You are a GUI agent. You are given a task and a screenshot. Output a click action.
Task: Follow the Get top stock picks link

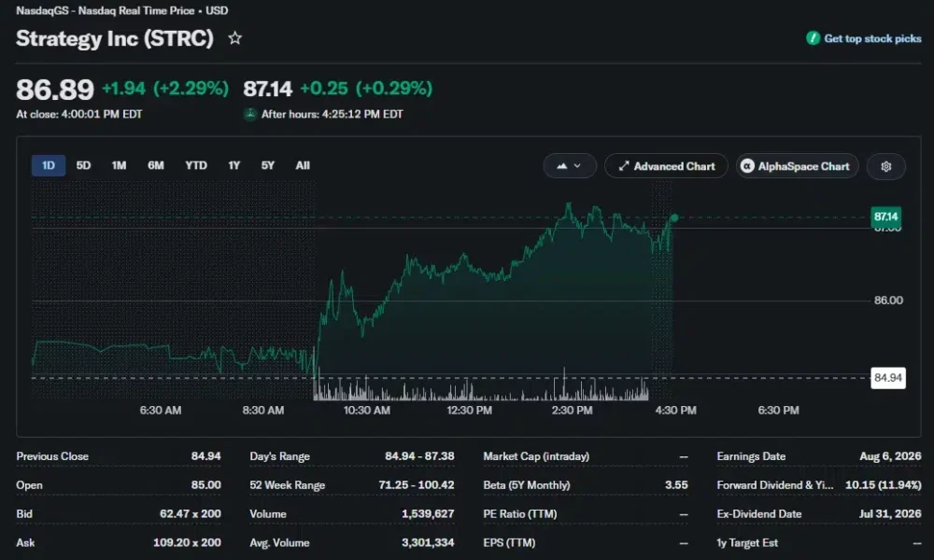click(872, 38)
